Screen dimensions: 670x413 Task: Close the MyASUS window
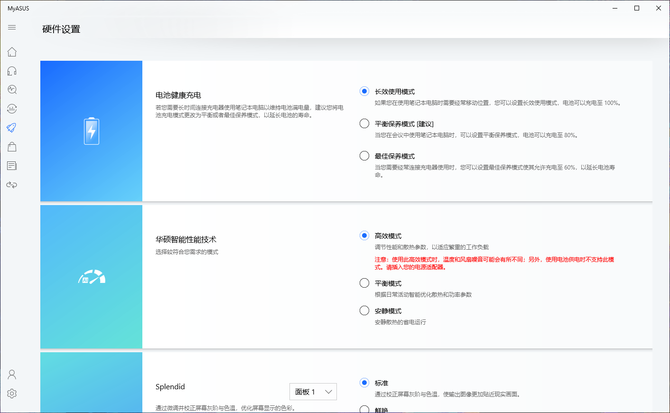pyautogui.click(x=658, y=8)
